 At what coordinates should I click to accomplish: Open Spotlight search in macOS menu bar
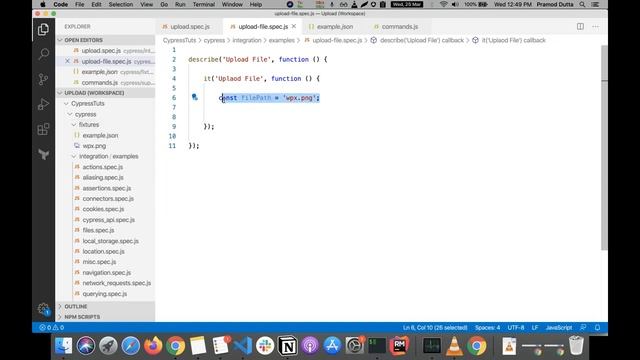582,4
